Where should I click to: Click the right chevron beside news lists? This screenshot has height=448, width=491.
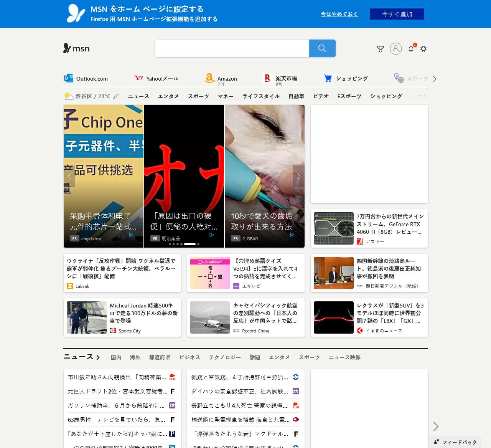pyautogui.click(x=436, y=427)
